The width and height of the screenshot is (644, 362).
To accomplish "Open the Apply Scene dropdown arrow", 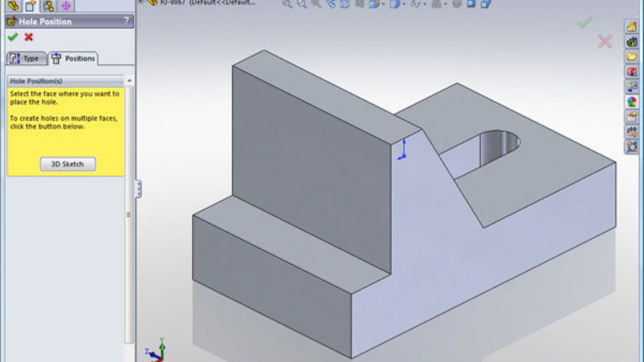I will (446, 4).
